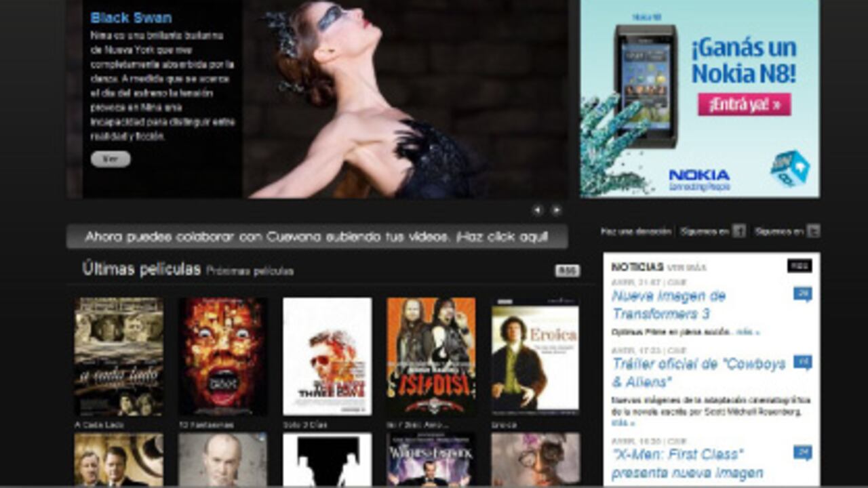Open comments bubble for Transformers 3 news
This screenshot has width=868, height=488.
[x=802, y=294]
